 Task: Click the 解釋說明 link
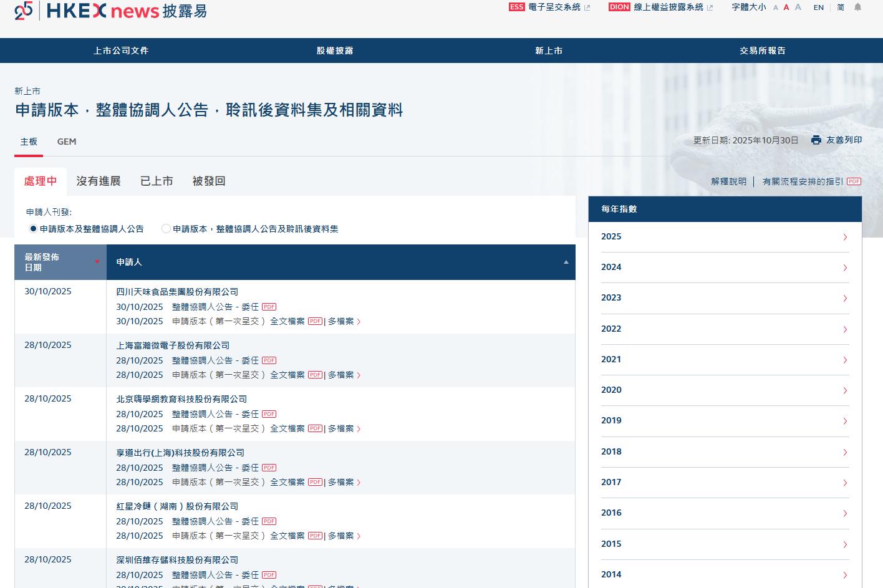click(x=728, y=181)
